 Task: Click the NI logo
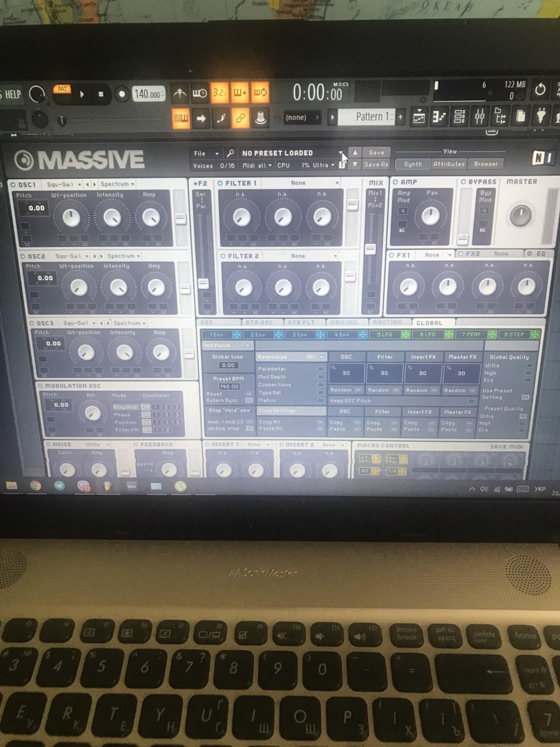click(542, 158)
